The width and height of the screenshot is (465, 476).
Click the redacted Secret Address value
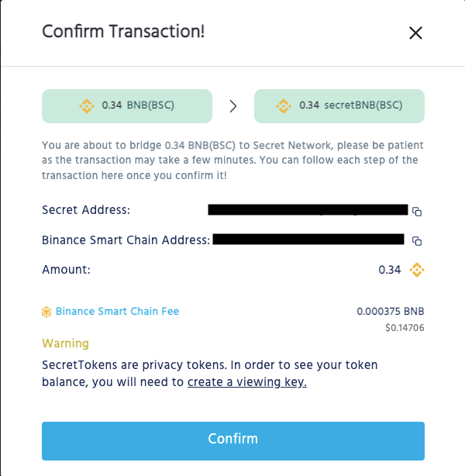coord(308,209)
